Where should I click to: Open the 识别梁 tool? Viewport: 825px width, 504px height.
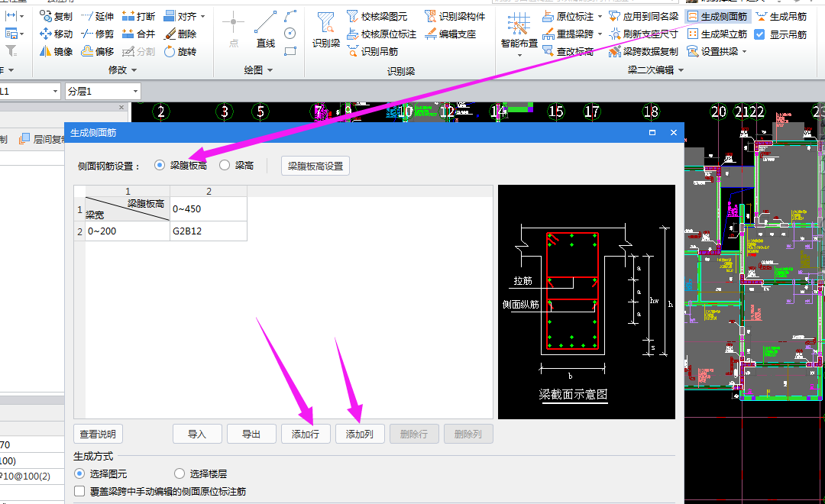pos(326,30)
